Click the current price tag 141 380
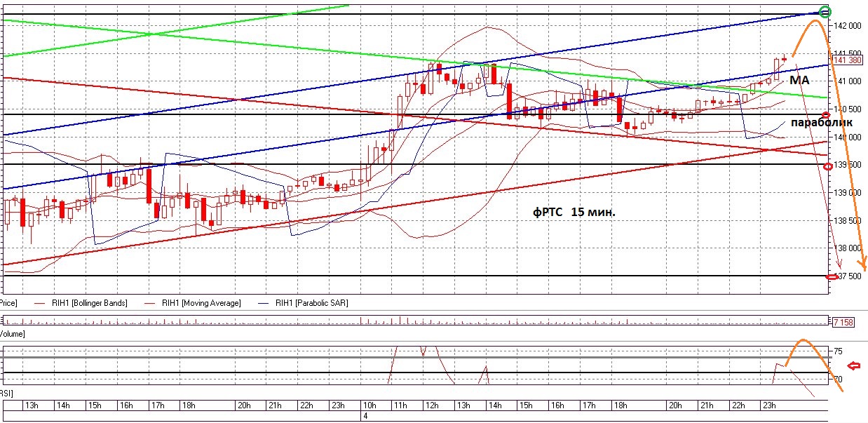868x423 pixels. 847,60
